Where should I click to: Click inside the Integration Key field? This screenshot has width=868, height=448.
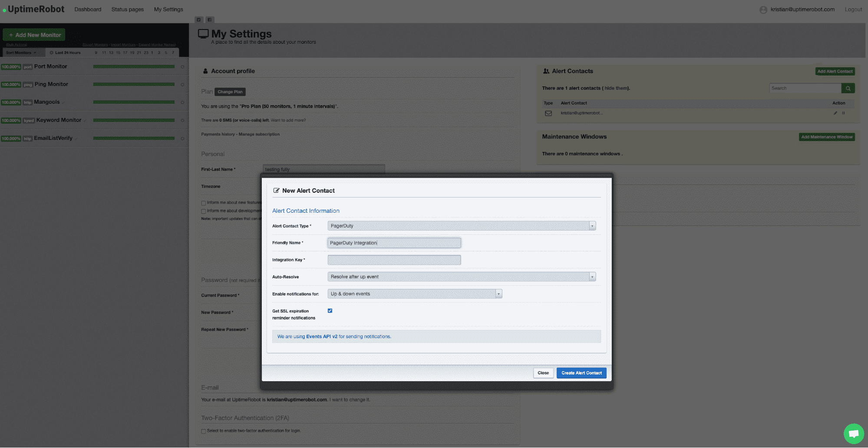pyautogui.click(x=394, y=260)
